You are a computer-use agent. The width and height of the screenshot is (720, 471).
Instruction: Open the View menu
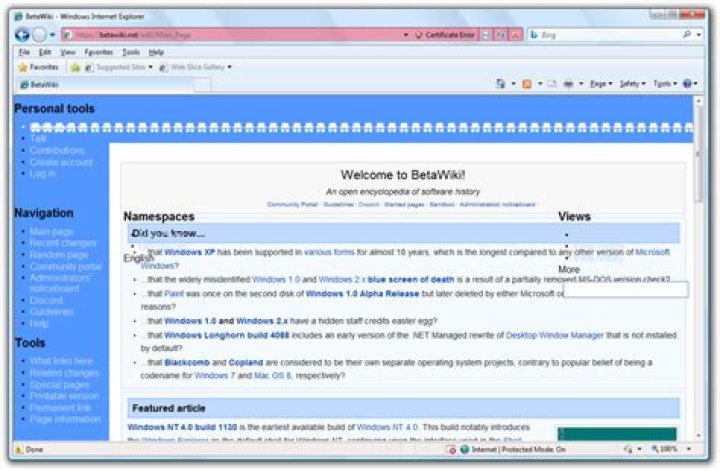pyautogui.click(x=68, y=52)
